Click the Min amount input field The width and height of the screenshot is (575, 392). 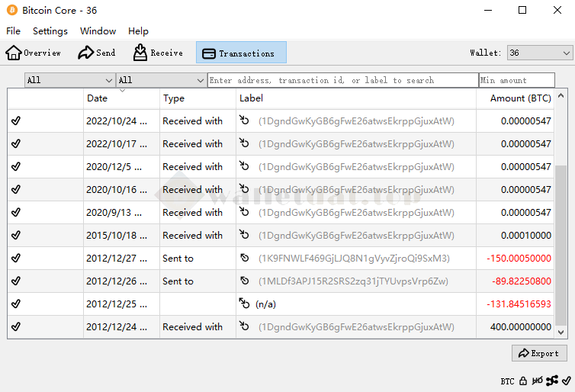coord(516,80)
